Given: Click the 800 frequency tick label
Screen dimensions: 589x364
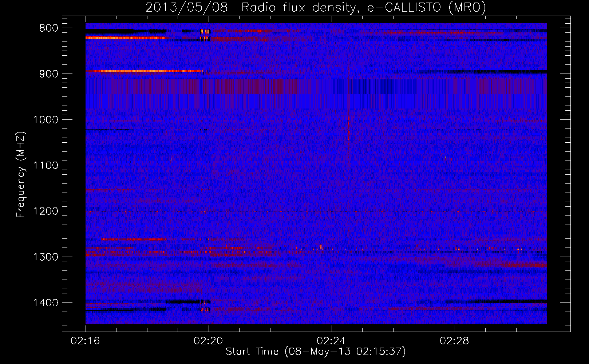Looking at the screenshot, I should [x=48, y=28].
